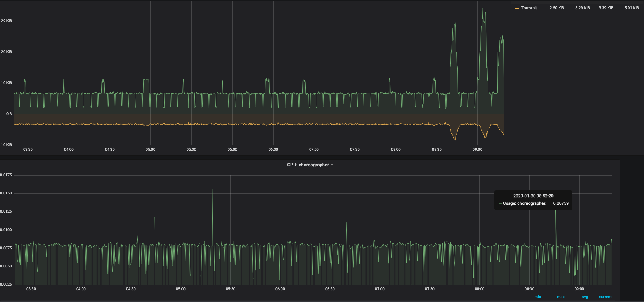This screenshot has width=644, height=302.
Task: Click the 20 KiB y-axis label
Action: (6, 52)
